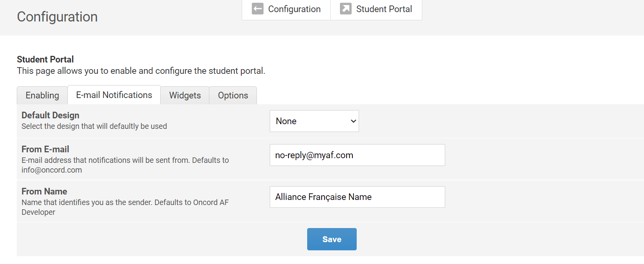The height and width of the screenshot is (264, 644).
Task: Click the bold Student Portal section title
Action: [x=45, y=59]
